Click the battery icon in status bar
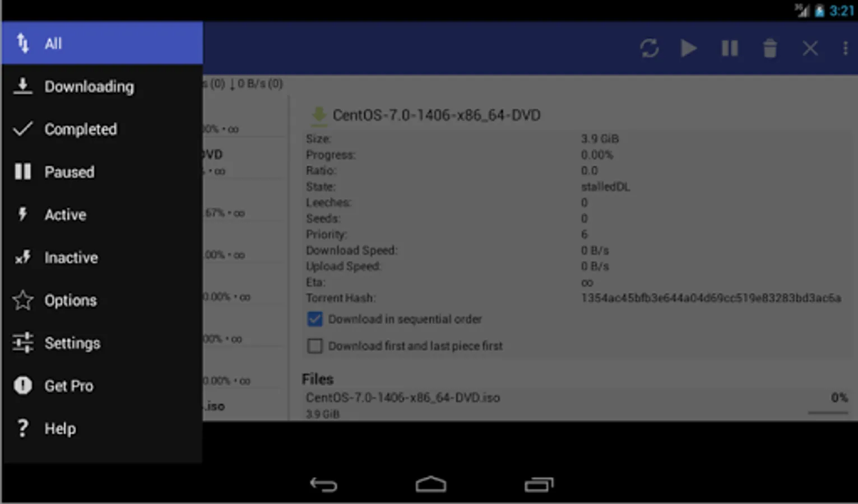 point(819,10)
